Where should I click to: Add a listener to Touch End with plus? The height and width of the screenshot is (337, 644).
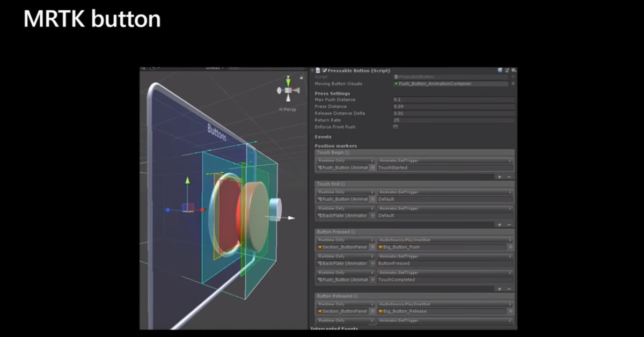tap(500, 224)
